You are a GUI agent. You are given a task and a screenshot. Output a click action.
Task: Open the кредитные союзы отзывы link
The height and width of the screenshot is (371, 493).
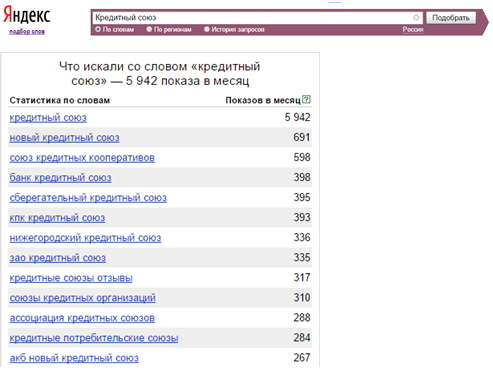[71, 278]
